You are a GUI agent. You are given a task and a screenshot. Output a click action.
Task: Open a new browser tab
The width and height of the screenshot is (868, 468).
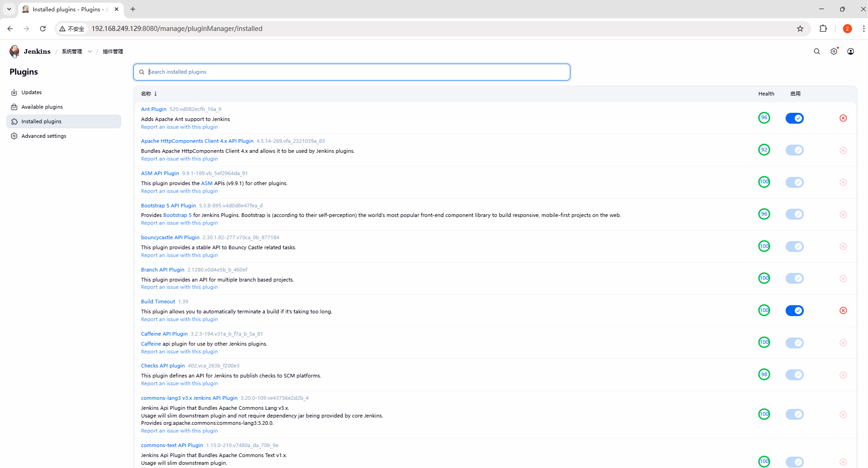tap(133, 9)
